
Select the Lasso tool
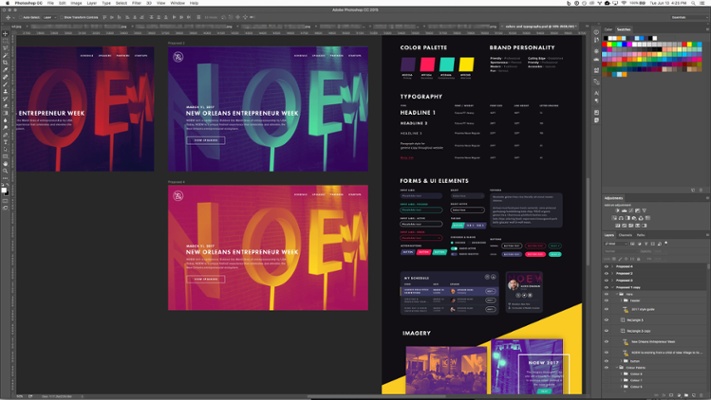pyautogui.click(x=5, y=48)
